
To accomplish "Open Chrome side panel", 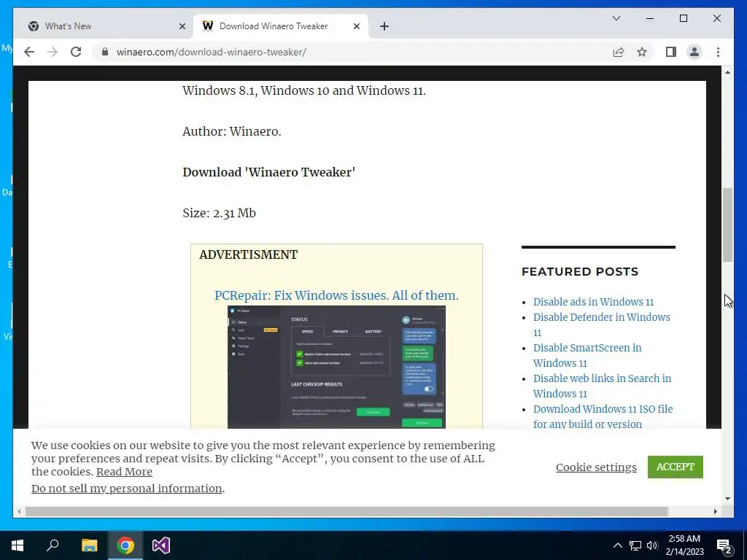I will [671, 52].
